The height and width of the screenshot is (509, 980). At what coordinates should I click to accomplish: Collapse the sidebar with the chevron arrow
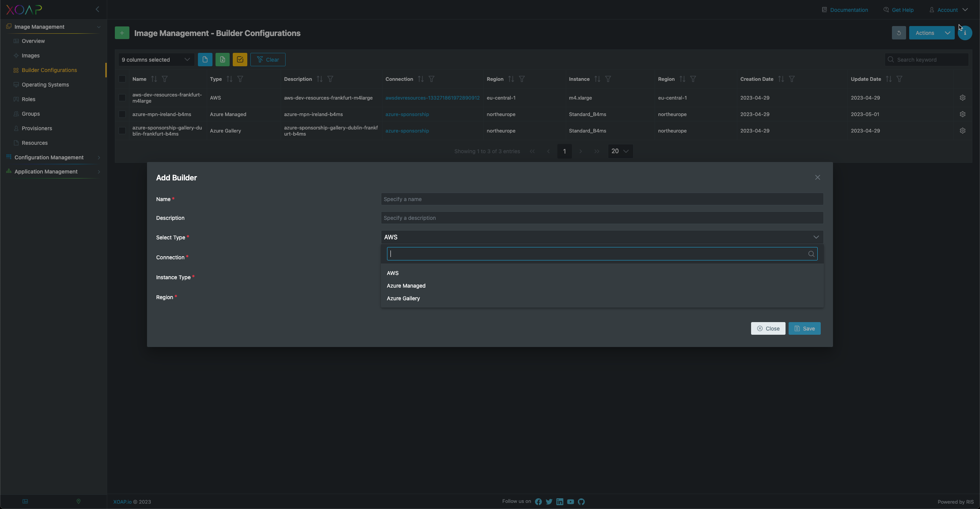click(97, 9)
